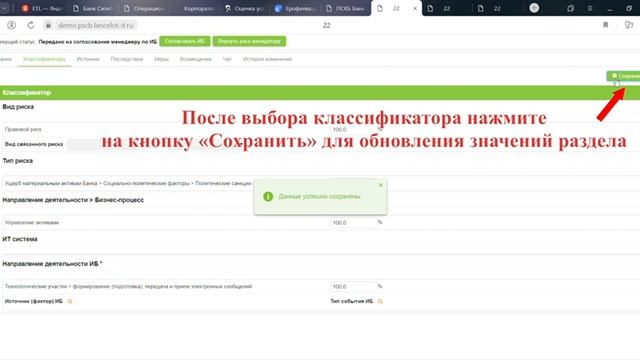Open the Классификаторы tab
Viewport: 640px width, 360px height.
44,59
